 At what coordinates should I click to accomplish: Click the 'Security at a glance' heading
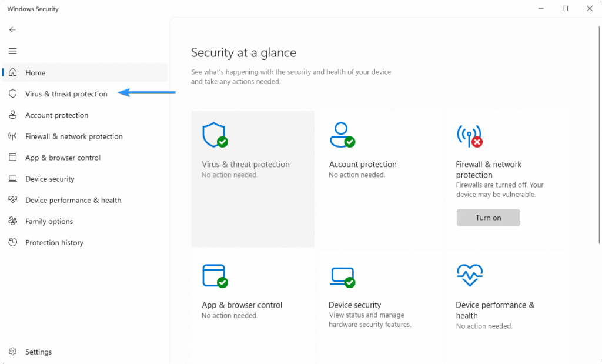click(243, 52)
